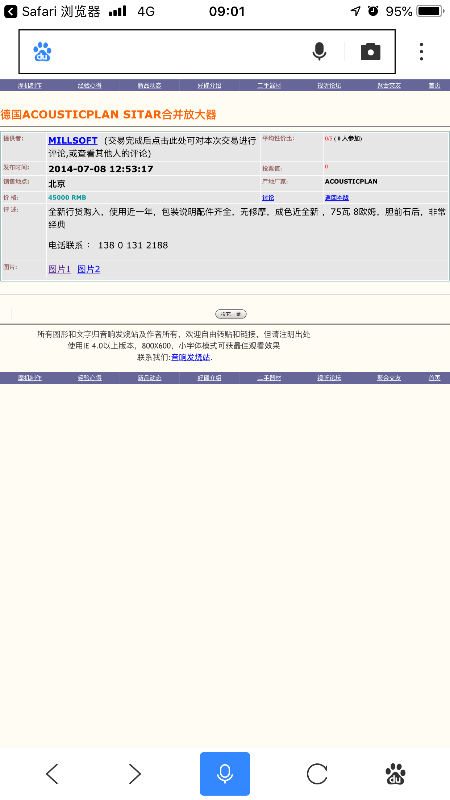Return to Safari via back arrow in status bar
Viewport: 450px width, 800px height.
(10, 11)
